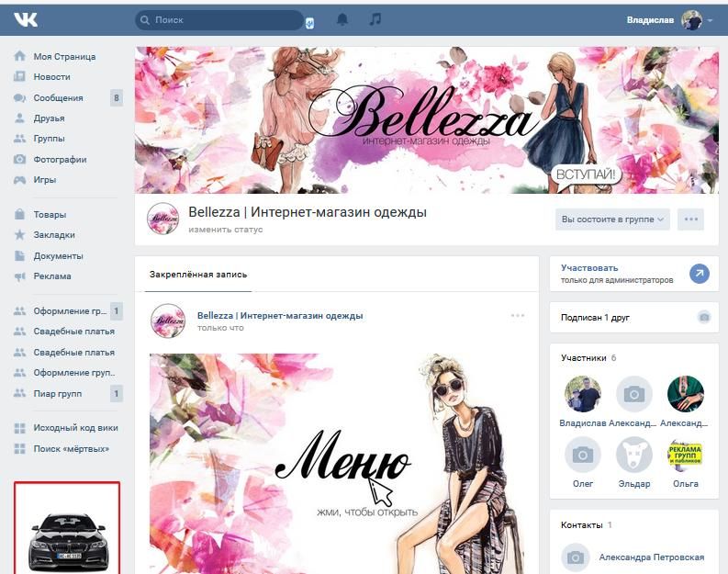Click the изменить статус link
The width and height of the screenshot is (728, 574).
pos(225,230)
